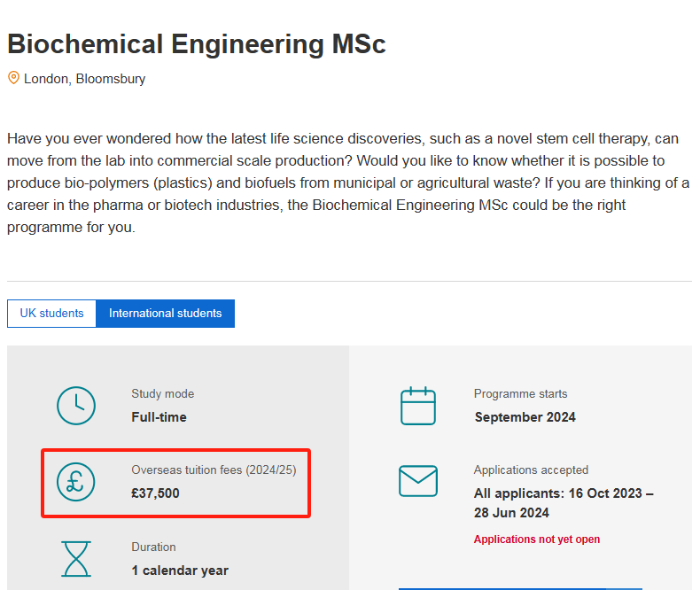Click the Programme starts label
Image resolution: width=700 pixels, height=590 pixels.
click(x=520, y=393)
